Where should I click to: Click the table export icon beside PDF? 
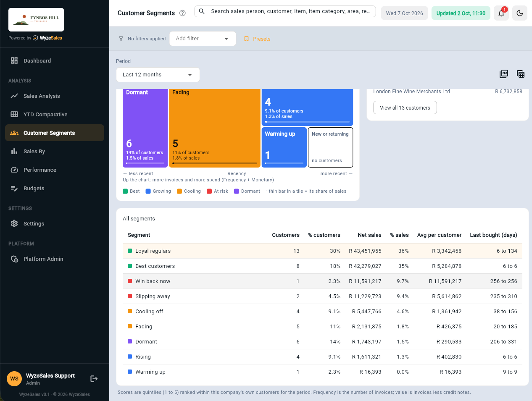pyautogui.click(x=521, y=74)
